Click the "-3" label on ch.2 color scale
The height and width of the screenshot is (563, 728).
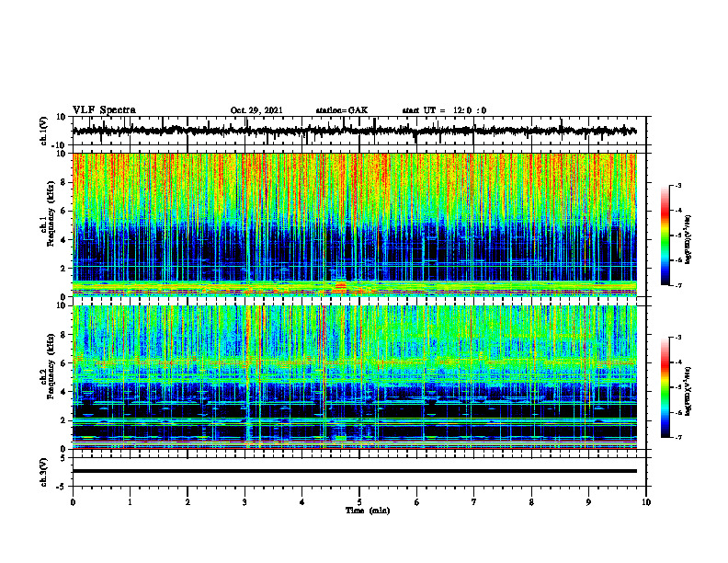[678, 338]
